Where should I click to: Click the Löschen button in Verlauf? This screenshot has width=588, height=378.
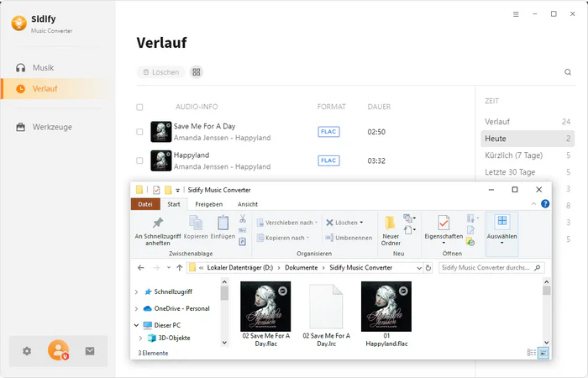pyautogui.click(x=160, y=72)
